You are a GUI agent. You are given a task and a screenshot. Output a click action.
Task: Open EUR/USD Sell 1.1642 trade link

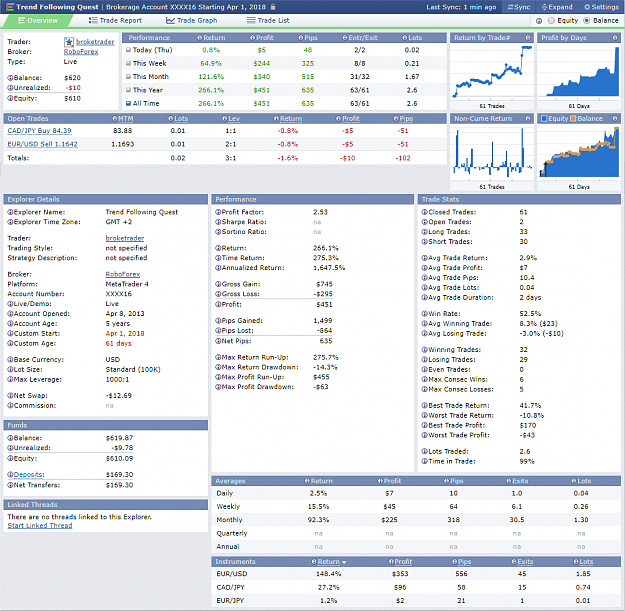43,144
